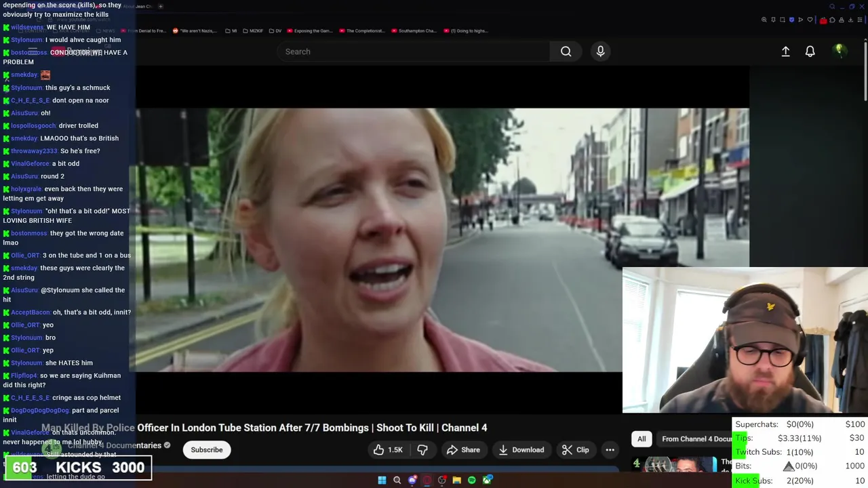The width and height of the screenshot is (868, 488).
Task: Click the red extension icon in browser toolbar
Action: tap(823, 20)
